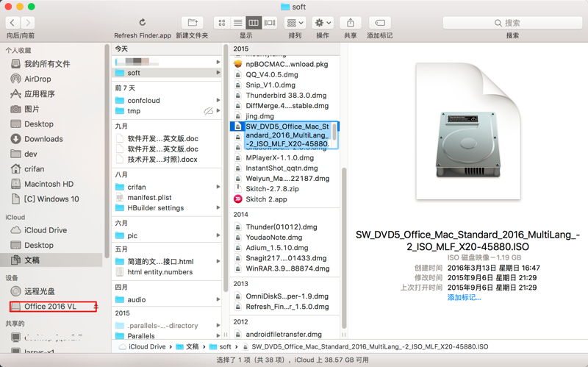Select Office 2016 VL mounted volume
This screenshot has height=367, width=588.
pyautogui.click(x=50, y=307)
